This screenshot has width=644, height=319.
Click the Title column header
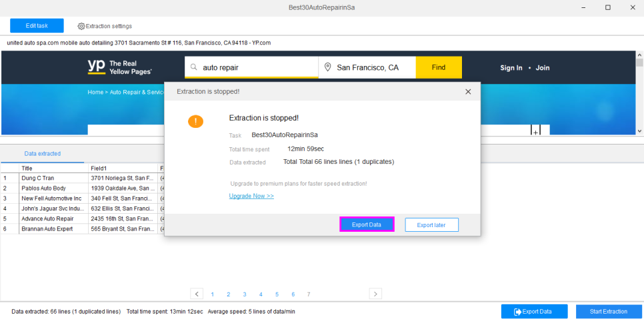pos(53,168)
